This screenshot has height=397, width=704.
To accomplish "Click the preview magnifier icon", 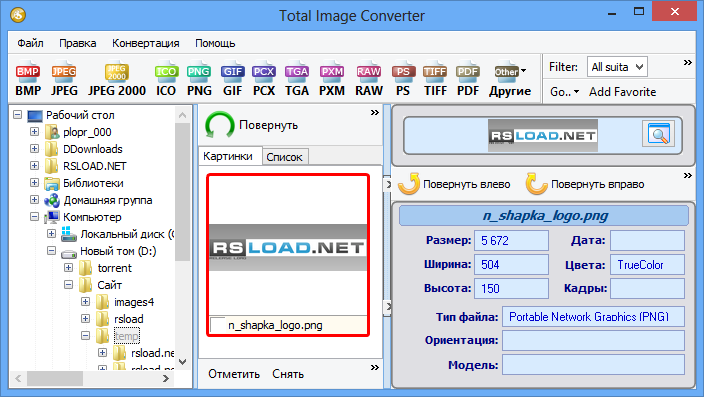I will (658, 134).
